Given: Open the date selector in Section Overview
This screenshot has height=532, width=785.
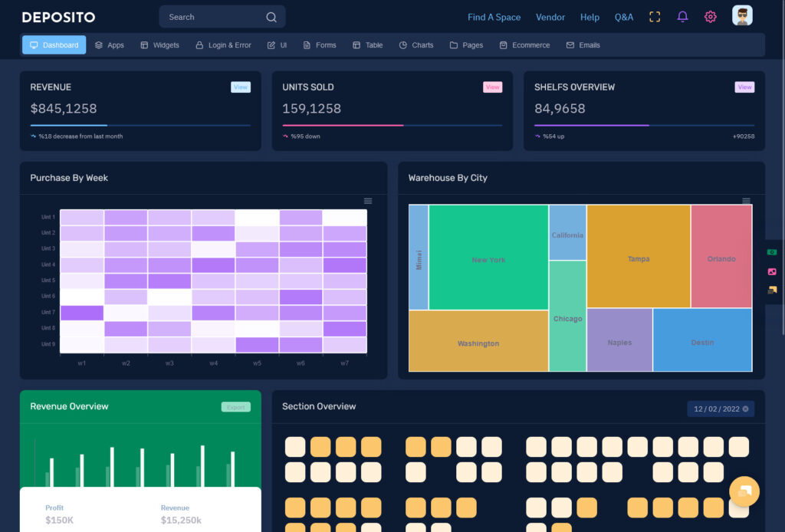Looking at the screenshot, I should [720, 409].
